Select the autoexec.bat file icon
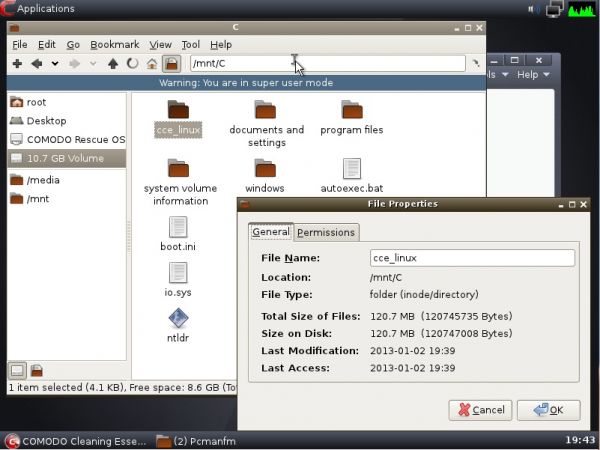 (352, 170)
